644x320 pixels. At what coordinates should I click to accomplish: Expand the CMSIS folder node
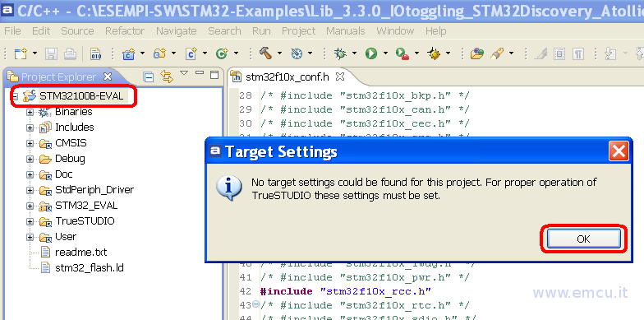30,143
